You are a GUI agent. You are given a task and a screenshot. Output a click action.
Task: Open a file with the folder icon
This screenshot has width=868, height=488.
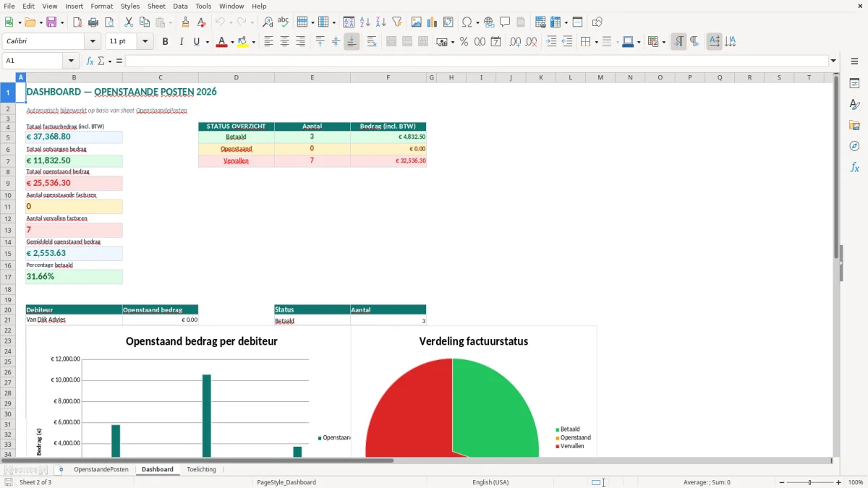29,22
